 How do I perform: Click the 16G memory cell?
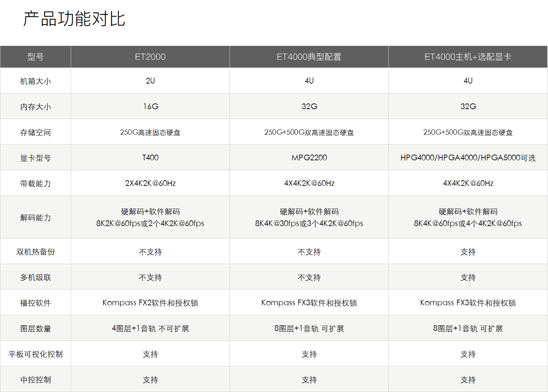coord(151,106)
